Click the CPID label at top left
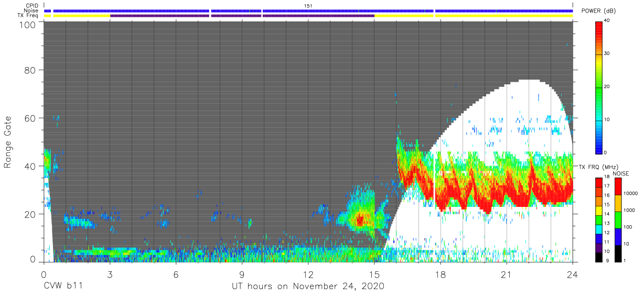 point(33,6)
